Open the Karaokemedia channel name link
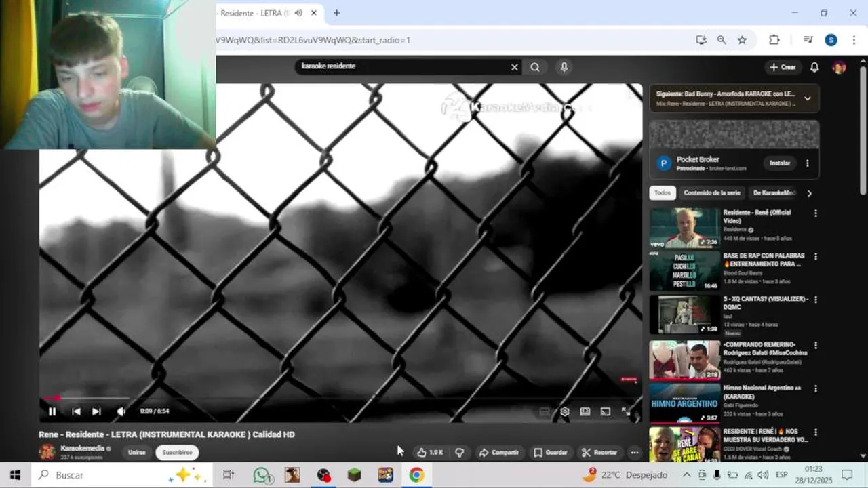The width and height of the screenshot is (868, 488). (82, 449)
